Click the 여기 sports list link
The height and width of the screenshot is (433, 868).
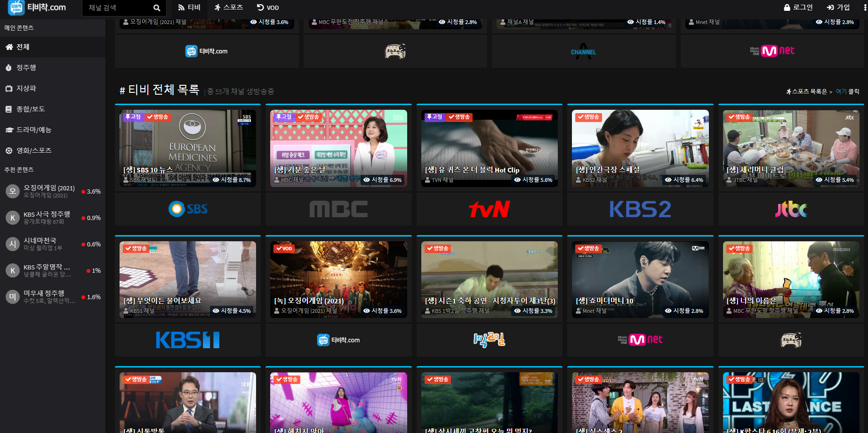(841, 92)
